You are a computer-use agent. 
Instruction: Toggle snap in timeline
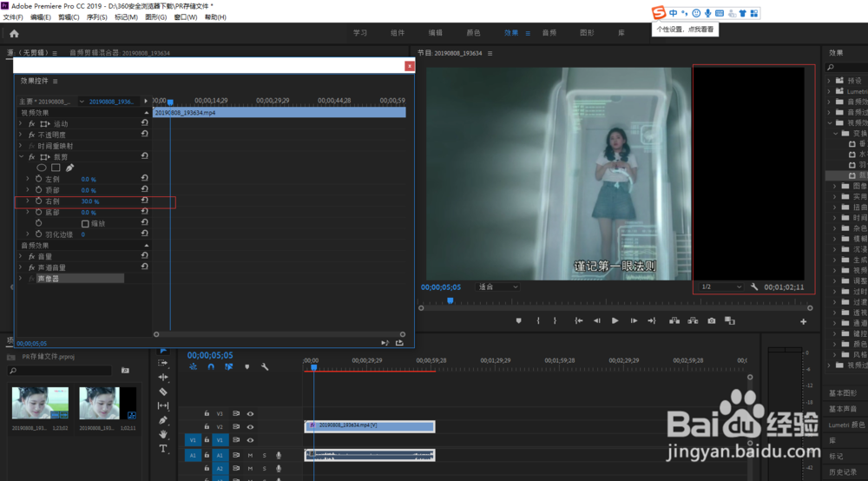pyautogui.click(x=211, y=367)
